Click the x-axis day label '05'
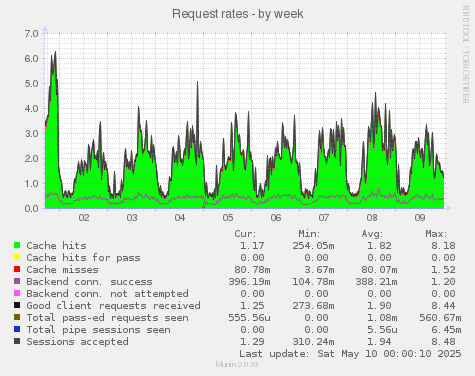The image size is (475, 376). (228, 218)
